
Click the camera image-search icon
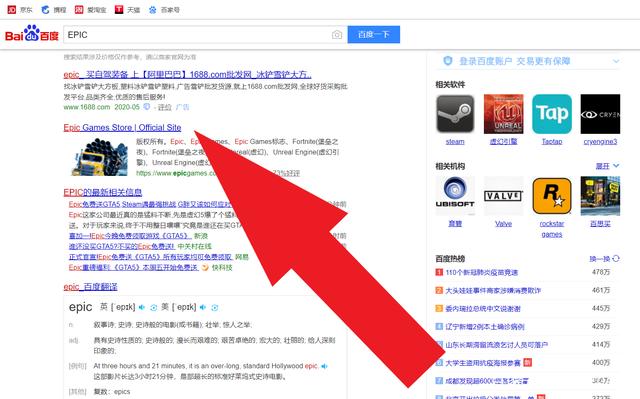pyautogui.click(x=337, y=35)
